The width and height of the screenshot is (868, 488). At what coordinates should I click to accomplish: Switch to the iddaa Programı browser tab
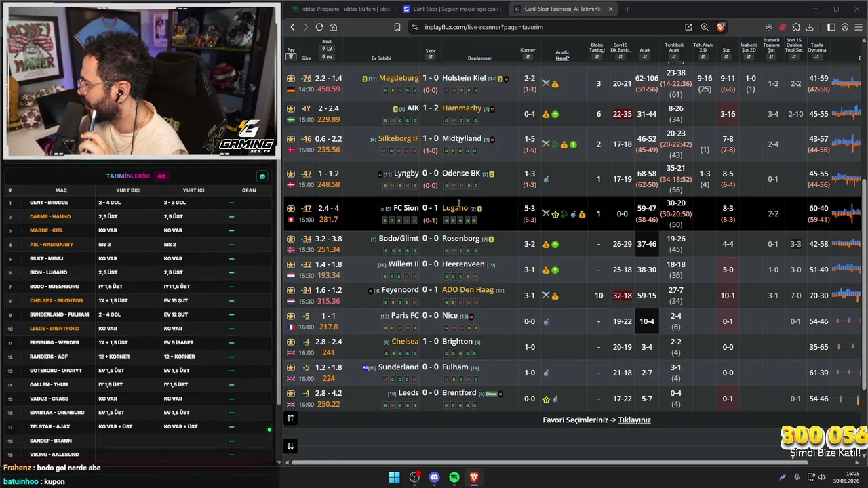coord(340,9)
